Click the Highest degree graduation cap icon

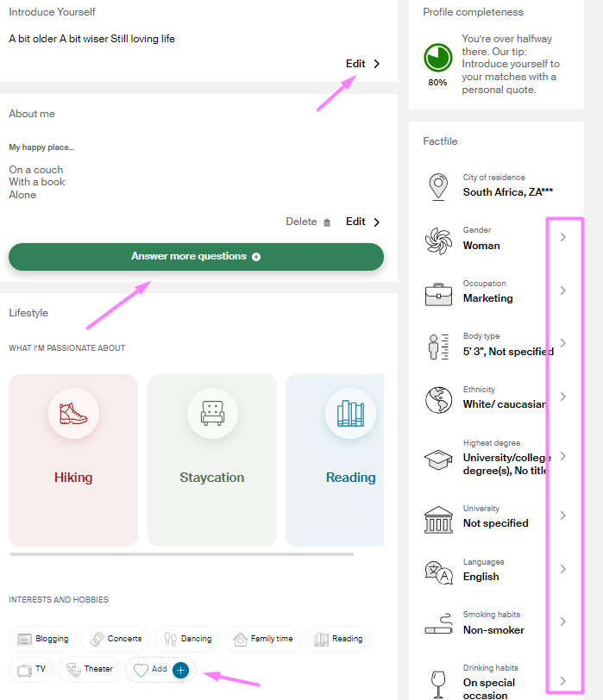point(438,459)
